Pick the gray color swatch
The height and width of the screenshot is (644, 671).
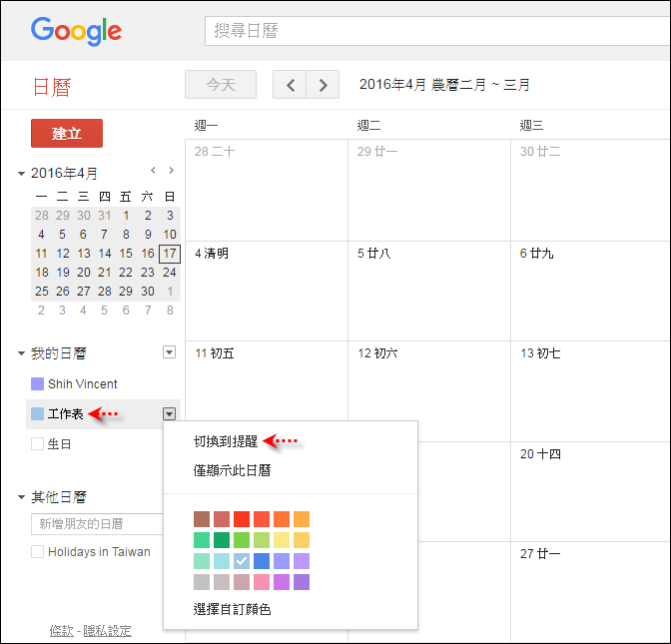[202, 582]
